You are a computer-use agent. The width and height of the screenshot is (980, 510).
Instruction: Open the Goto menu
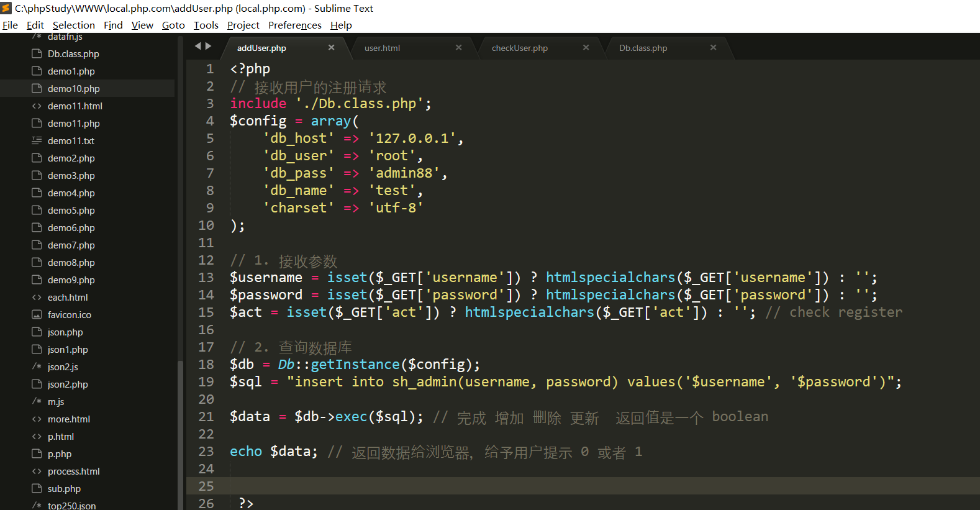pyautogui.click(x=173, y=25)
